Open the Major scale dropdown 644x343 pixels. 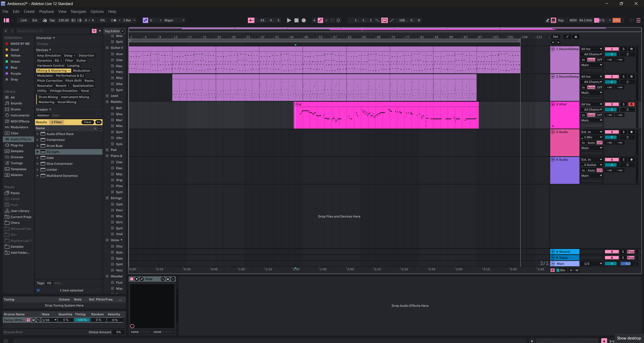(x=174, y=20)
